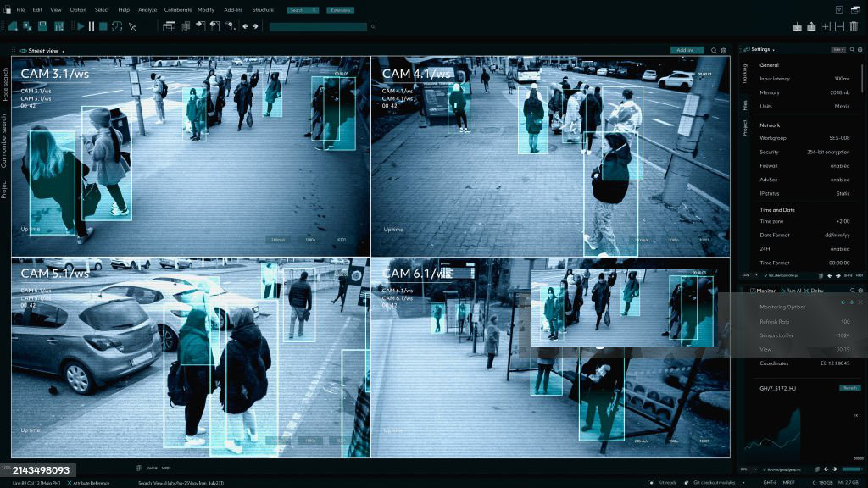This screenshot has width=868, height=488.
Task: Open the Collaborate menu
Action: [x=178, y=10]
